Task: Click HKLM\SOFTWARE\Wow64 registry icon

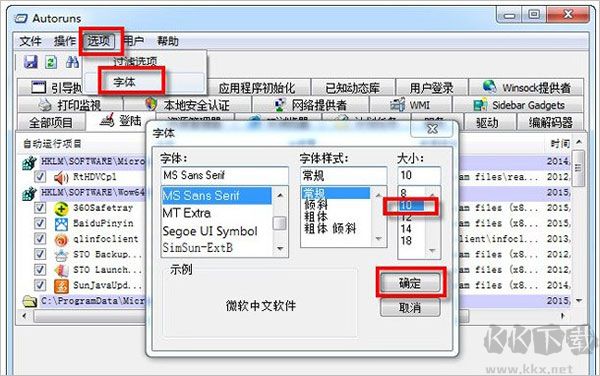Action: (x=29, y=193)
